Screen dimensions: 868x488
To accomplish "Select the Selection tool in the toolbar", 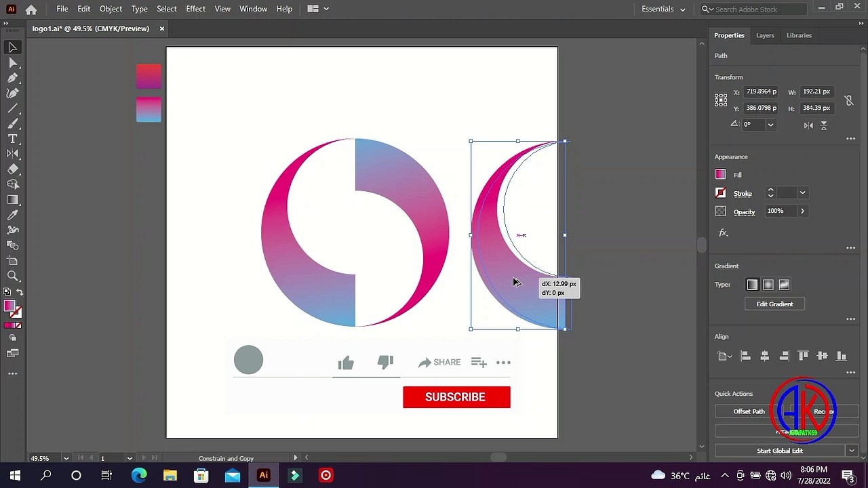I will [x=13, y=47].
